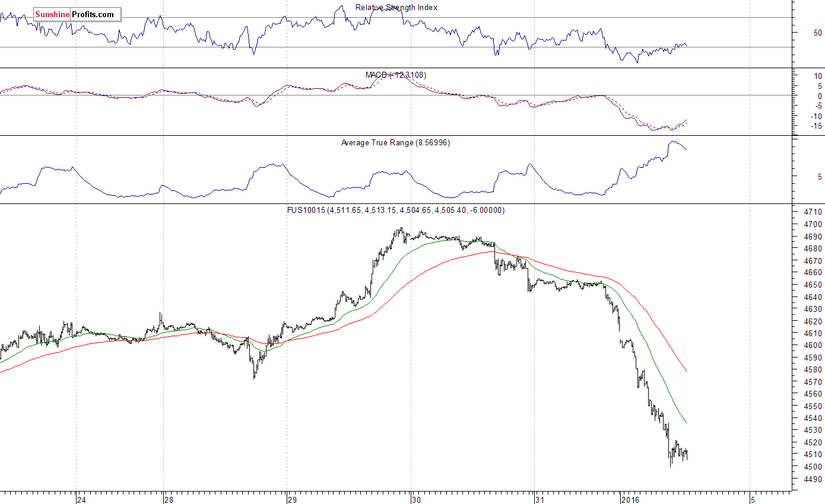Click the Average True Range 5 scale label
Viewport: 825px width, 504px height.
coord(820,177)
